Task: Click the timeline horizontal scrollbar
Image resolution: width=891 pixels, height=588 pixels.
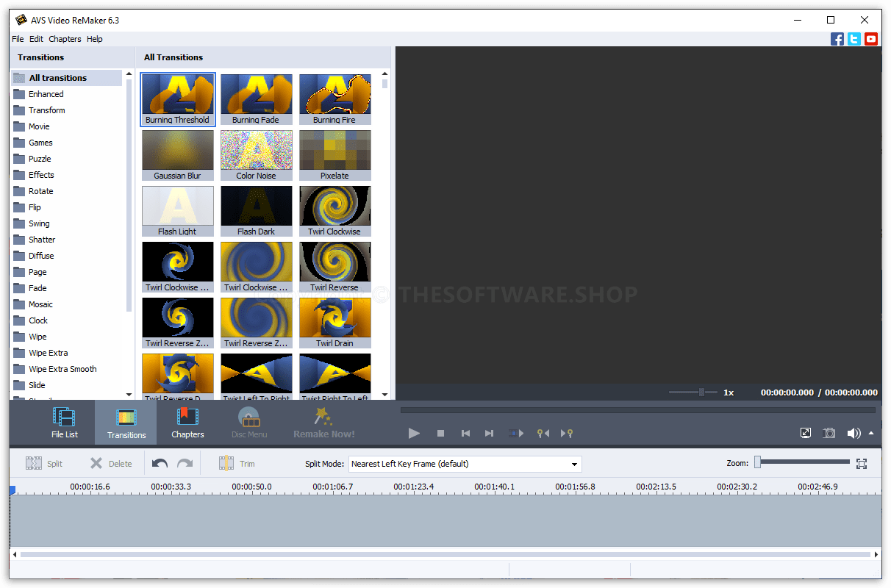Action: [x=445, y=555]
